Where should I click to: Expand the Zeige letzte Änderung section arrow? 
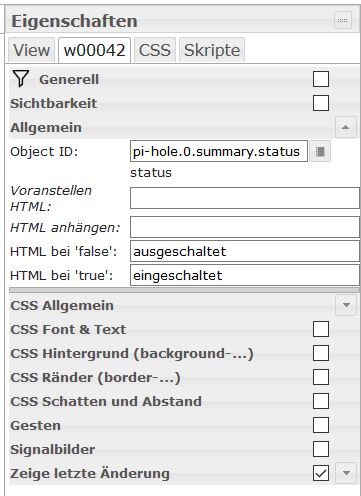point(346,473)
